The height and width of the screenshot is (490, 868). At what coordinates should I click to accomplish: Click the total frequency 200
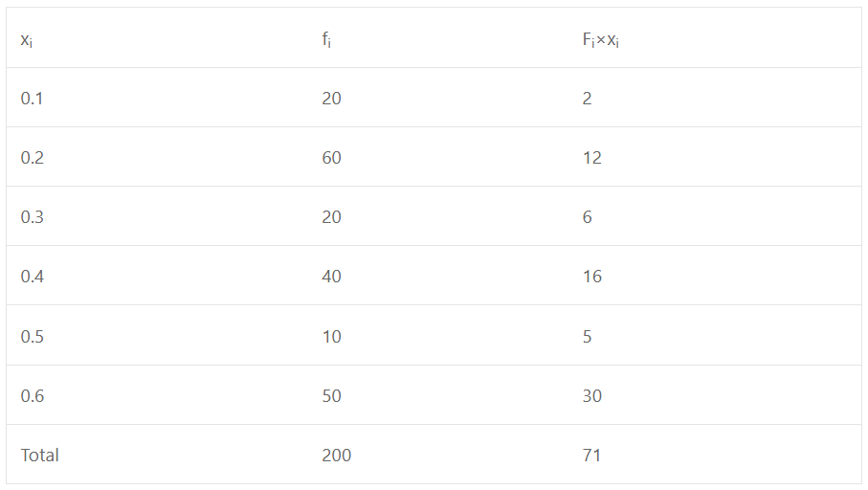(337, 456)
